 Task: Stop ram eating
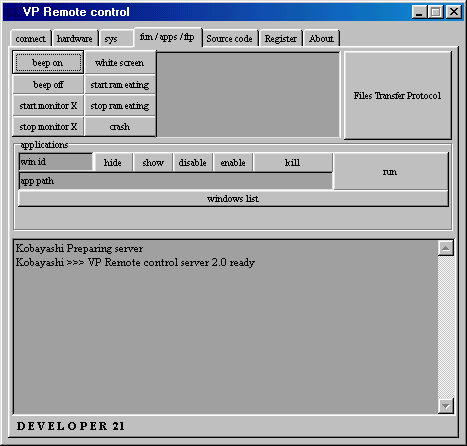click(120, 105)
